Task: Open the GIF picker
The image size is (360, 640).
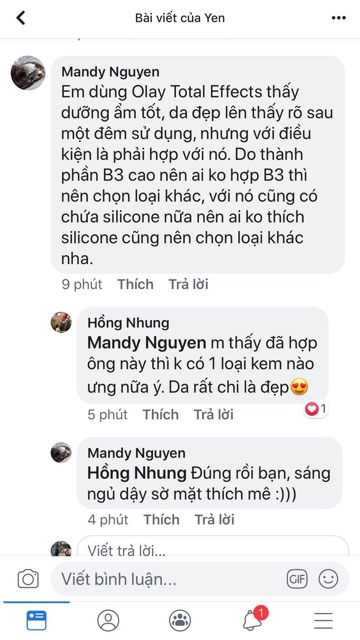Action: (x=297, y=579)
